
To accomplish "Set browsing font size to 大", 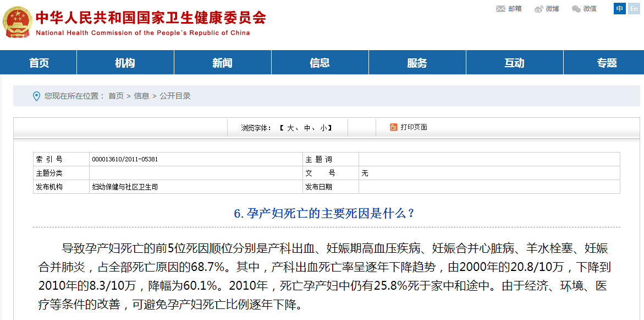I will click(x=290, y=128).
